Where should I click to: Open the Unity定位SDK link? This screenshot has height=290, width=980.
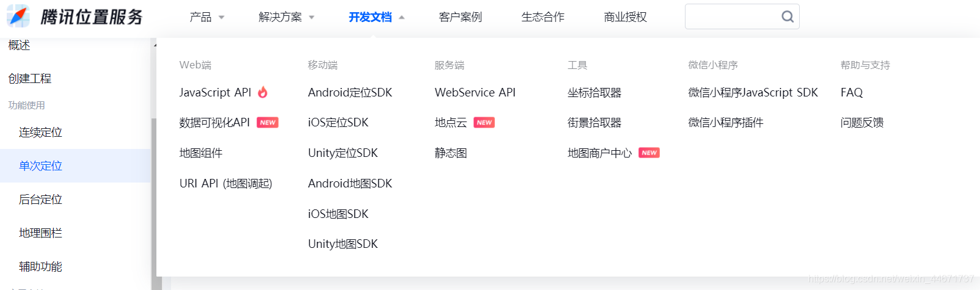tap(343, 153)
